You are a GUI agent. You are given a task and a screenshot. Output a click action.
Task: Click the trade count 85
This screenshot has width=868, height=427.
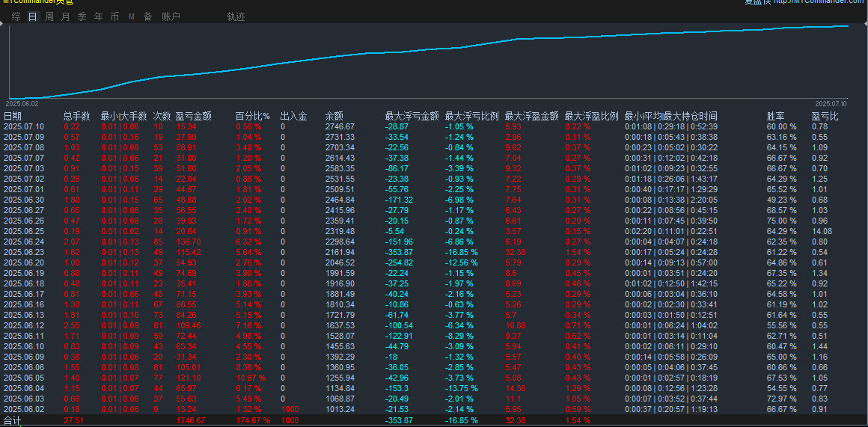click(158, 242)
